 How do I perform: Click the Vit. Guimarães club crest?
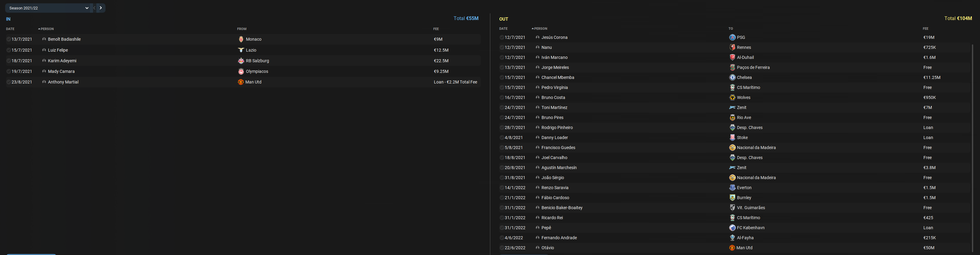(x=732, y=208)
